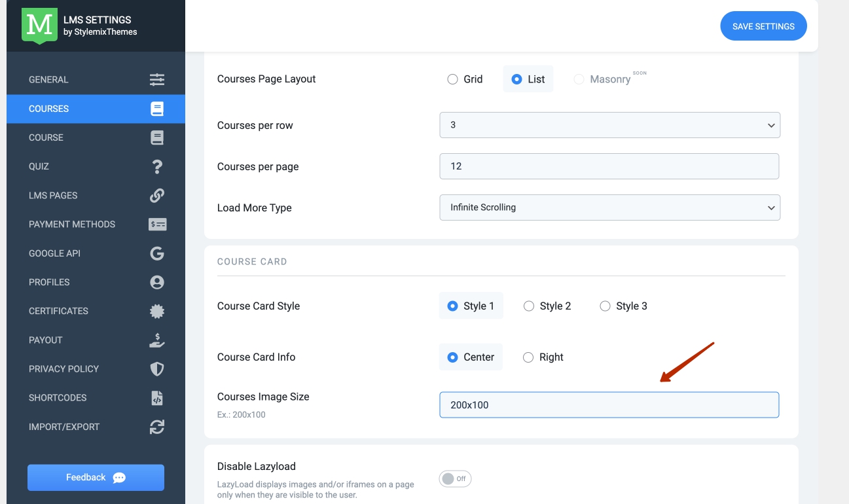The image size is (849, 504).
Task: Click the Profiles user icon
Action: coord(157,282)
